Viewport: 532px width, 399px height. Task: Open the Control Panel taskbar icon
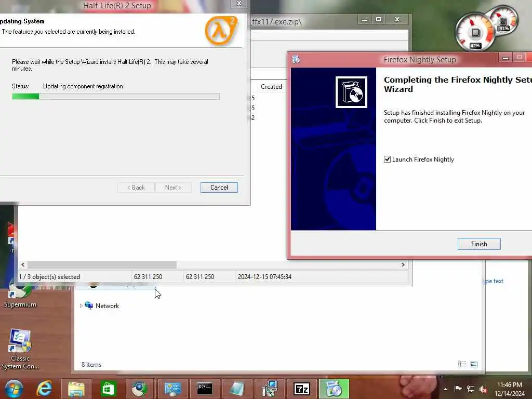pos(172,389)
